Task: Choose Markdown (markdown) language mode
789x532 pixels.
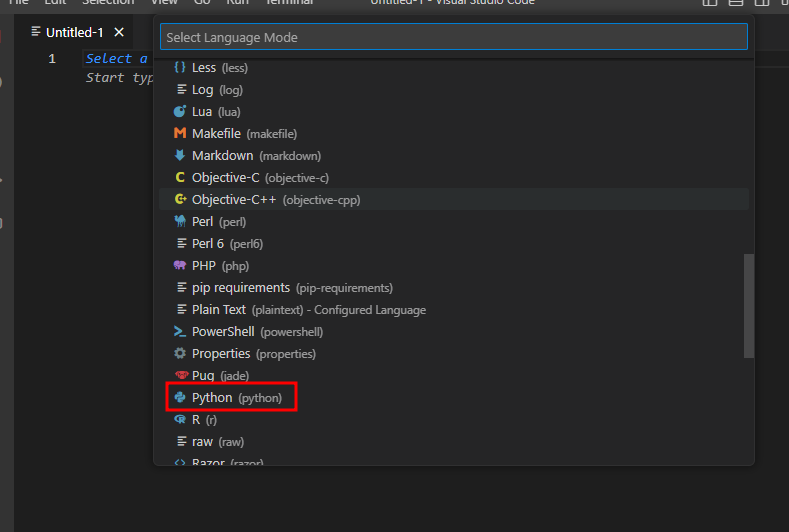Action: (454, 156)
